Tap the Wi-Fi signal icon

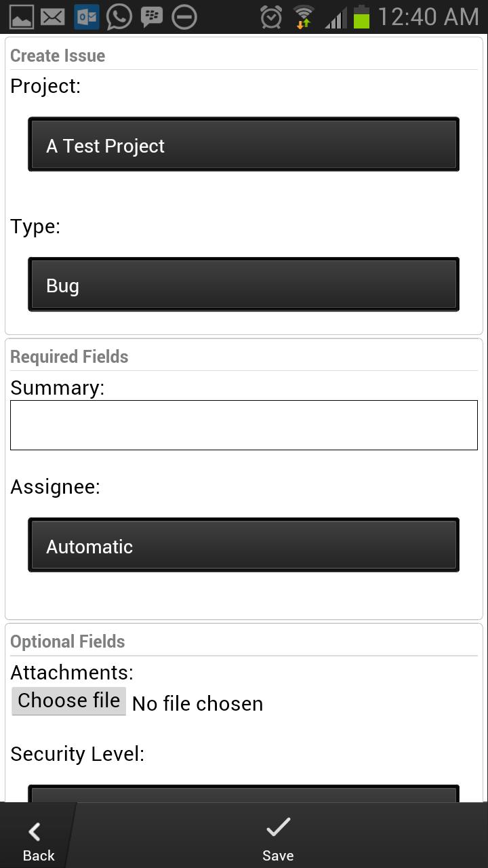(303, 16)
